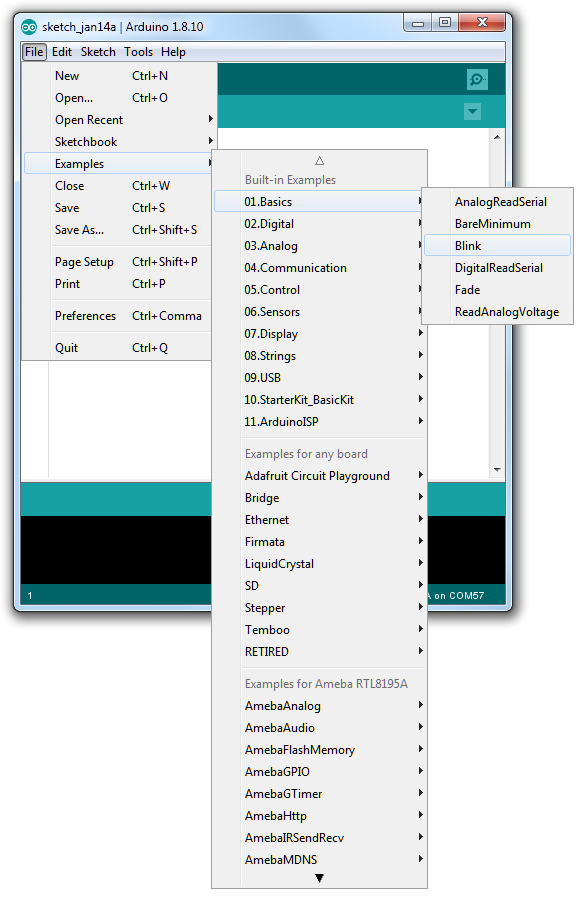Open the 10.StarterKit_BasicKit submenu

coord(319,400)
